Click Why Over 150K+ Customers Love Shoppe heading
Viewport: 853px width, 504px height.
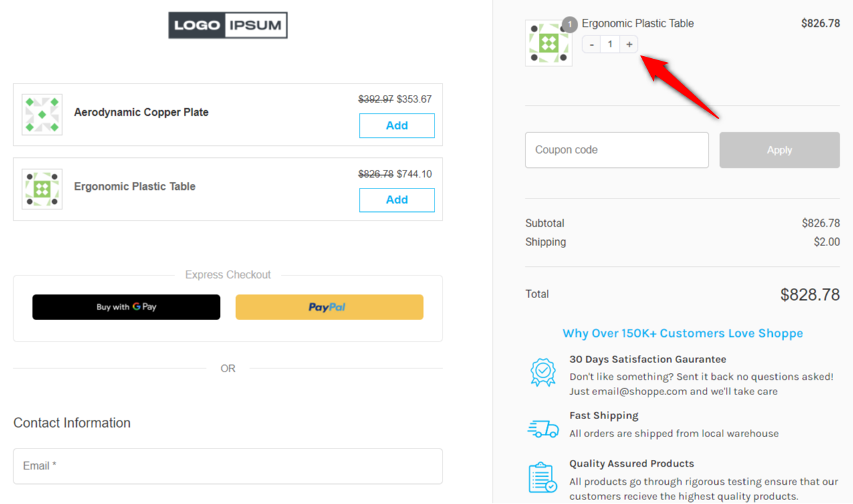[x=683, y=334]
